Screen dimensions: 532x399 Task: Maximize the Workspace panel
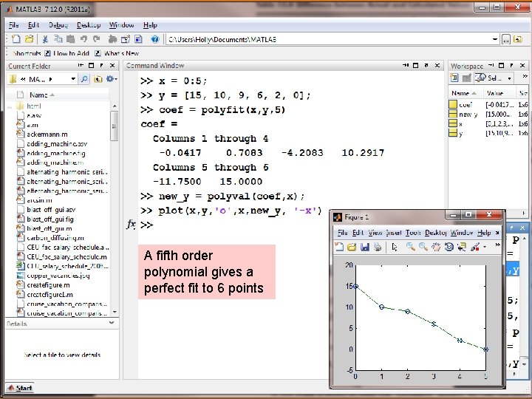point(502,66)
